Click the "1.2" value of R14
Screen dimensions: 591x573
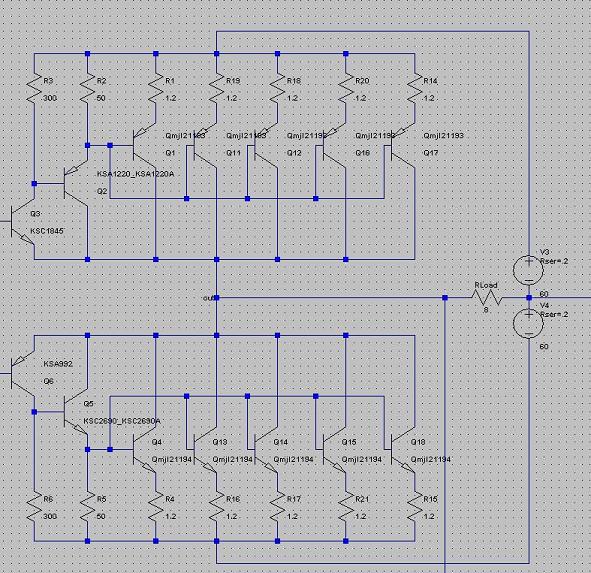428,98
